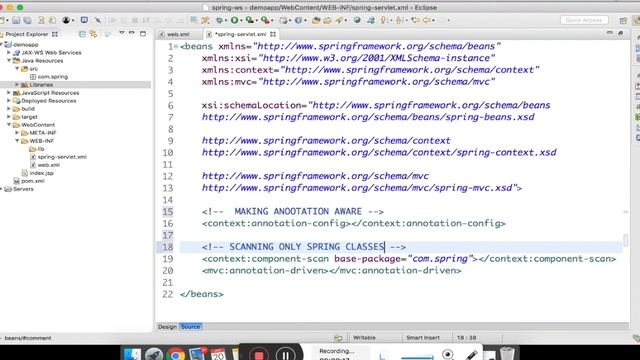Click the closing </beans> tag line
Image resolution: width=640 pixels, height=360 pixels.
click(x=202, y=294)
